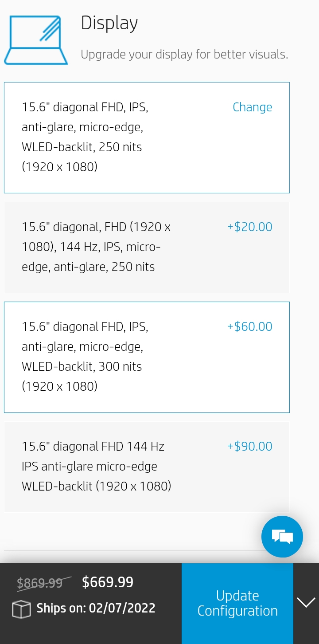This screenshot has width=319, height=644.
Task: Click the +$60.00 upgrade price
Action: [x=249, y=326]
